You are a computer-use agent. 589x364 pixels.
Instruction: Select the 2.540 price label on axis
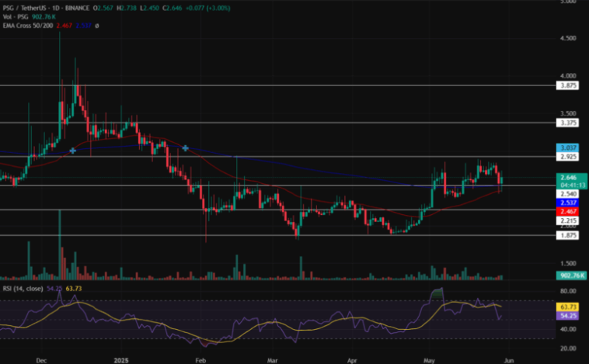(568, 194)
